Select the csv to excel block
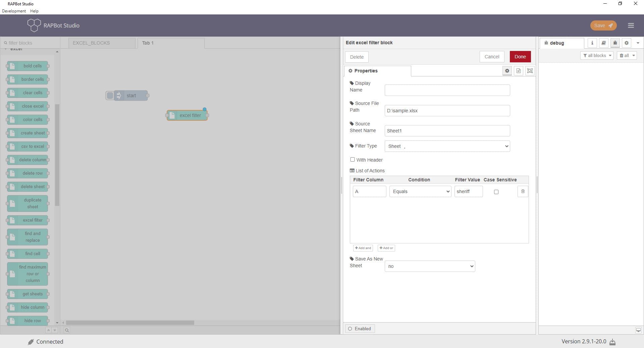Image resolution: width=644 pixels, height=348 pixels. pos(28,147)
